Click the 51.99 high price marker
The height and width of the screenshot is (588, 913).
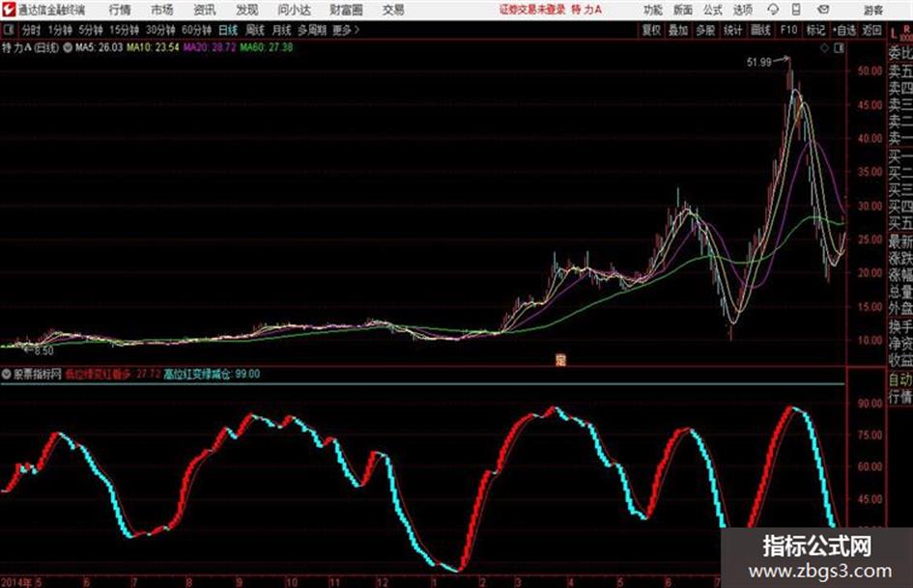point(758,63)
